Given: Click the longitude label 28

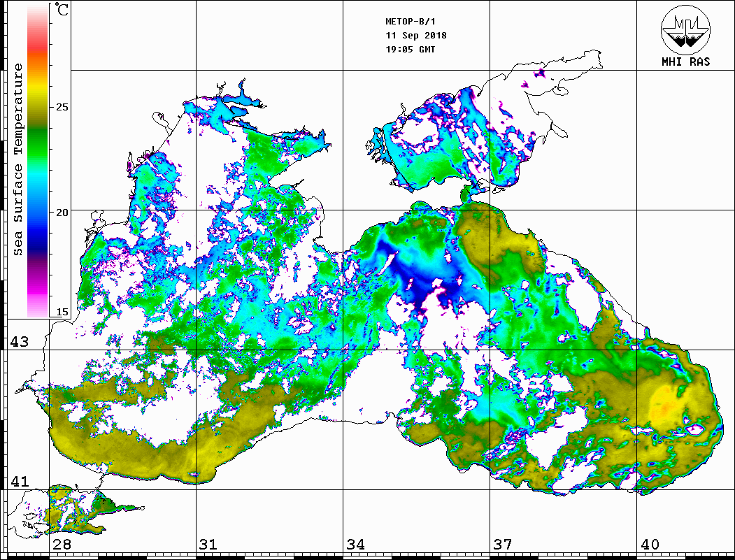Looking at the screenshot, I should pyautogui.click(x=62, y=545).
